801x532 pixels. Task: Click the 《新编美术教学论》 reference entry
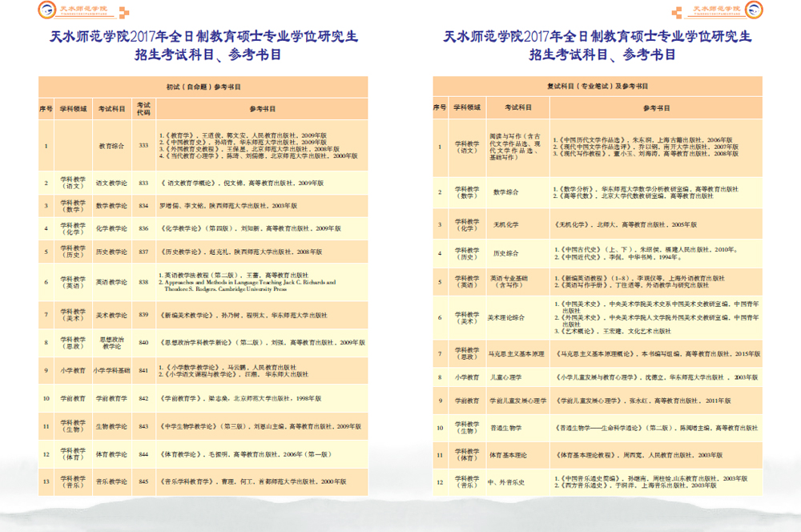click(244, 316)
